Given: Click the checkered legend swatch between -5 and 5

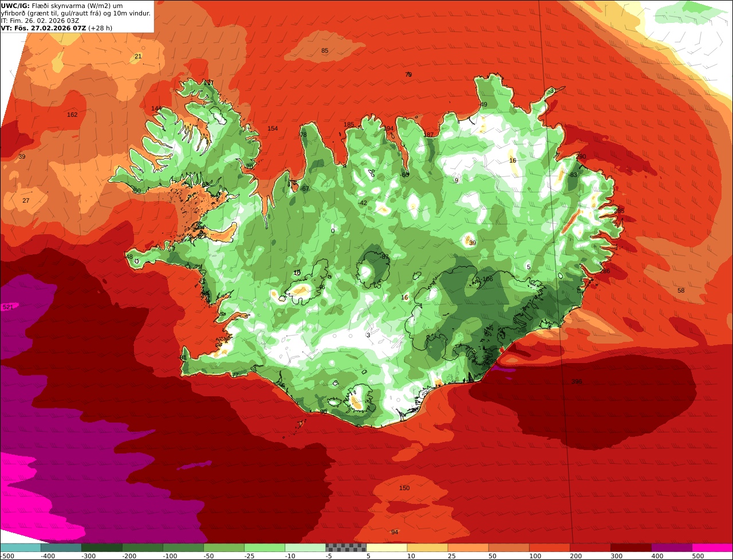Looking at the screenshot, I should (x=345, y=547).
